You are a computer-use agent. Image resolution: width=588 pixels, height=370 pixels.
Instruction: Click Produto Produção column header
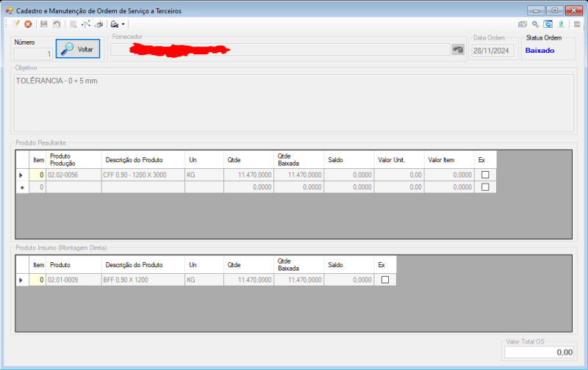coord(73,159)
